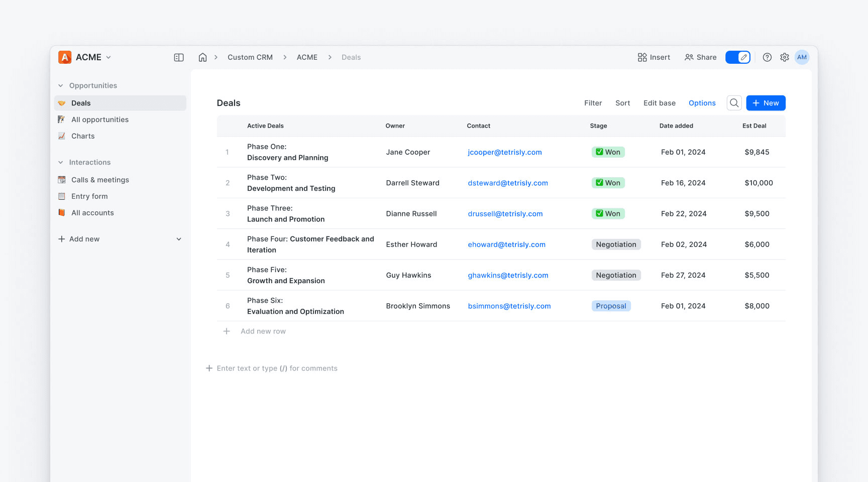
Task: Open ehoward@tetrisly.com email link
Action: pos(506,245)
